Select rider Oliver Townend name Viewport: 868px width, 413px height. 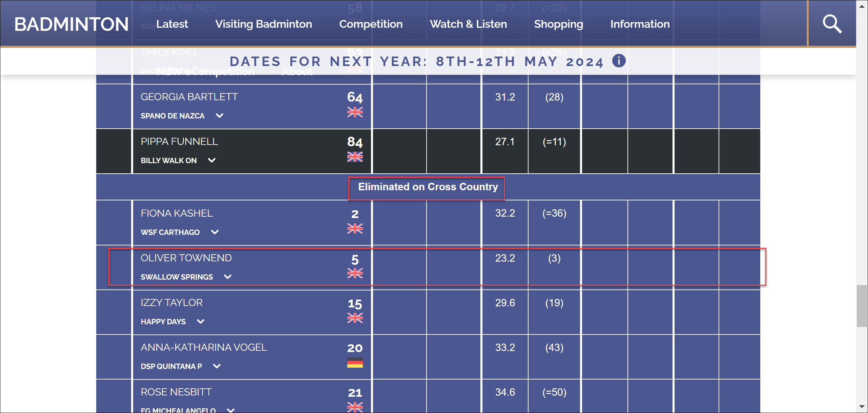tap(186, 258)
